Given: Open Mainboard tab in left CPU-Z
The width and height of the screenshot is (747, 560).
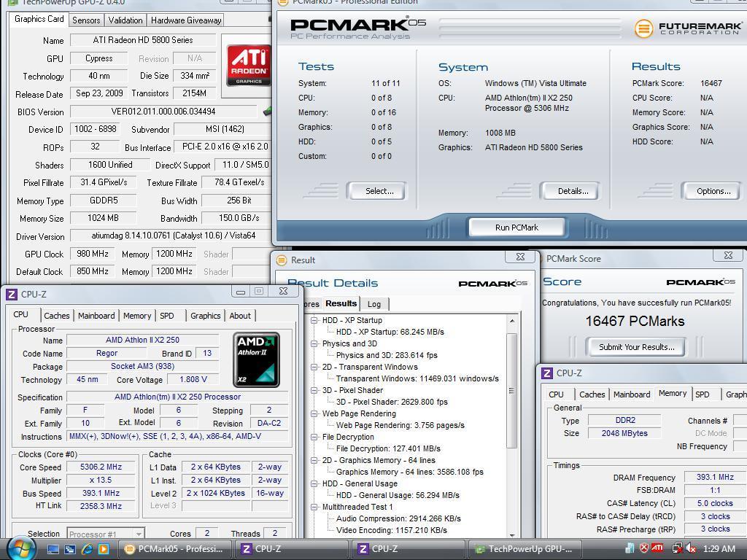Looking at the screenshot, I should (x=96, y=315).
